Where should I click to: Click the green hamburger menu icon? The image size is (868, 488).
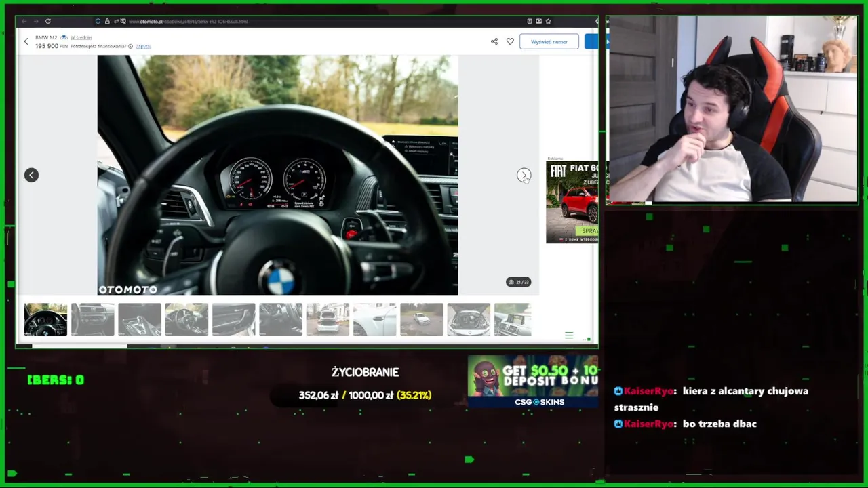(569, 335)
